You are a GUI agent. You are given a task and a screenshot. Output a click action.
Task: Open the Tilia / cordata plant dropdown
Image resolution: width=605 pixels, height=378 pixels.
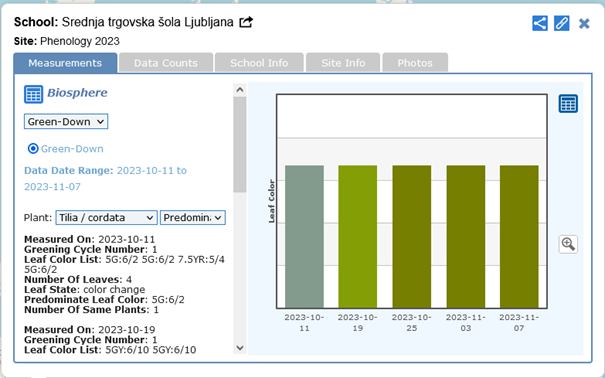click(x=106, y=218)
